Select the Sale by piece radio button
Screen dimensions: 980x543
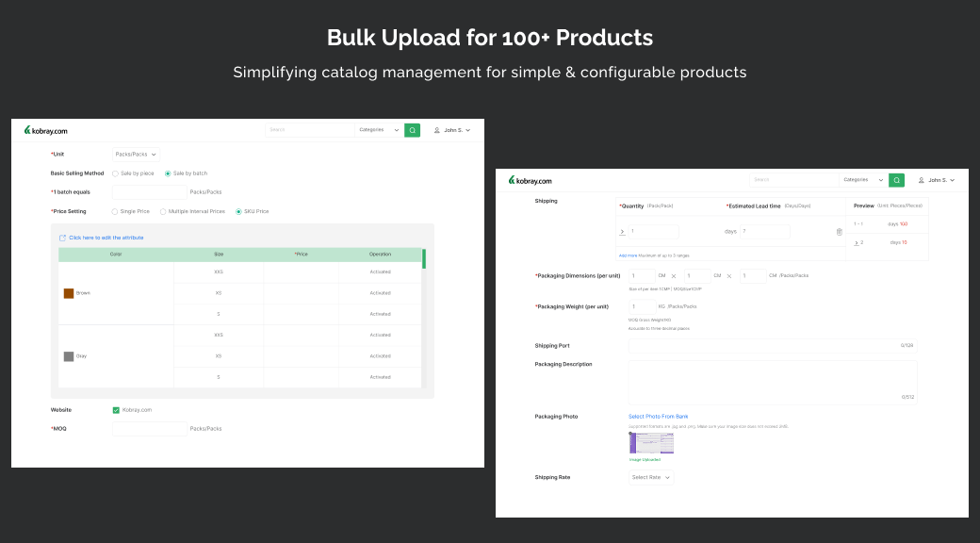pos(115,173)
